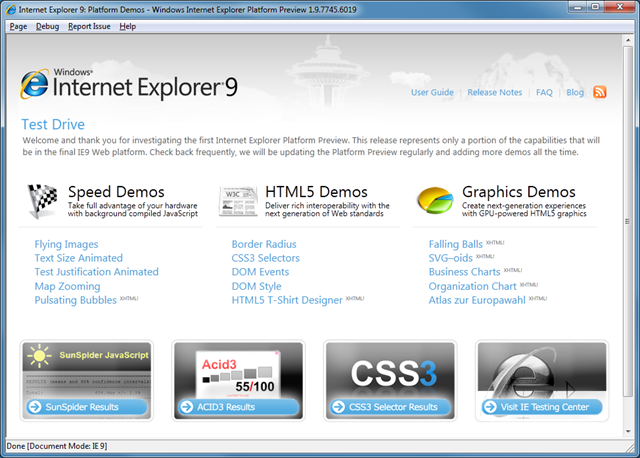640x458 pixels.
Task: Click the CSS3 Selector Results button
Action: click(x=390, y=407)
